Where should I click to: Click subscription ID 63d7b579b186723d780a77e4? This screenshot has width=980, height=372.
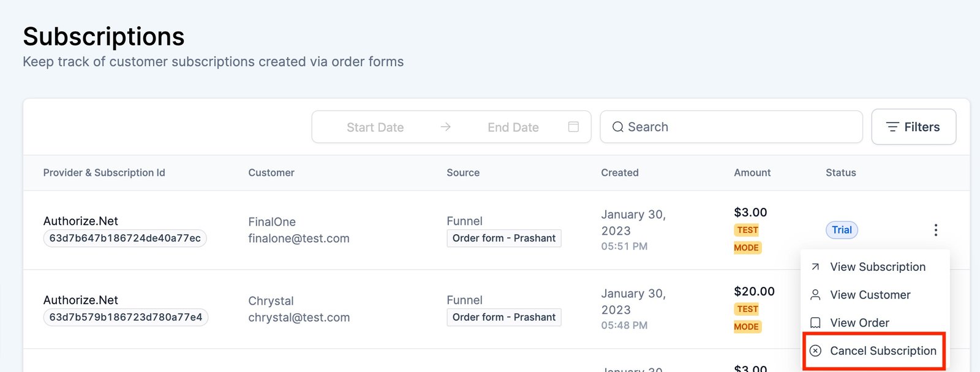126,317
